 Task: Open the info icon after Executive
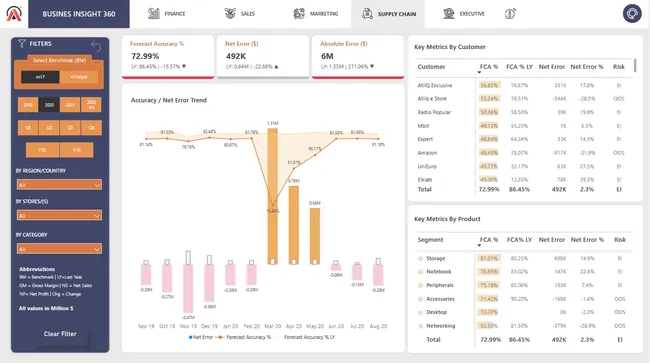510,14
